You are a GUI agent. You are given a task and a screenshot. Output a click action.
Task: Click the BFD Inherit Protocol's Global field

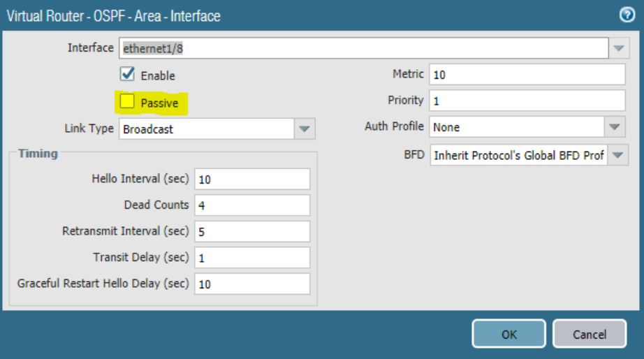[x=517, y=155]
